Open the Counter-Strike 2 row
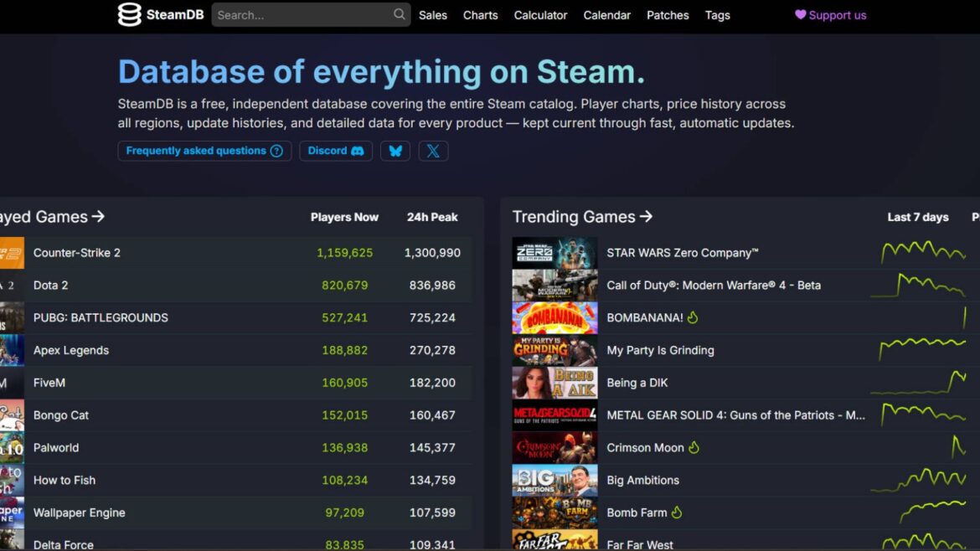Viewport: 980px width, 551px height. [x=235, y=252]
